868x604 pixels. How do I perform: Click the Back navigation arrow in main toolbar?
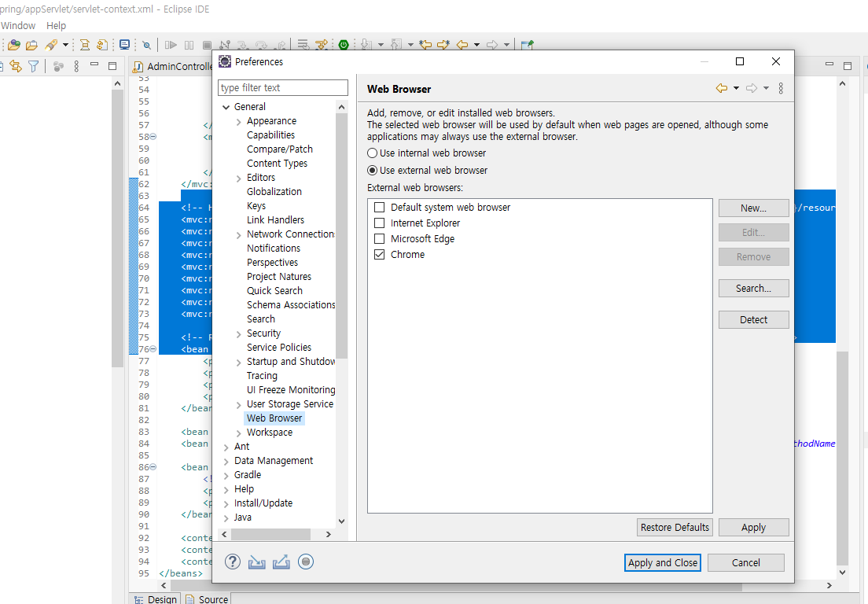click(x=462, y=45)
